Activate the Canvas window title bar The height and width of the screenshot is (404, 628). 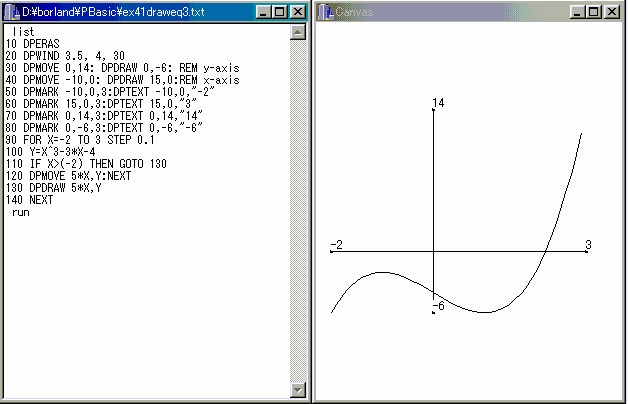pyautogui.click(x=450, y=12)
